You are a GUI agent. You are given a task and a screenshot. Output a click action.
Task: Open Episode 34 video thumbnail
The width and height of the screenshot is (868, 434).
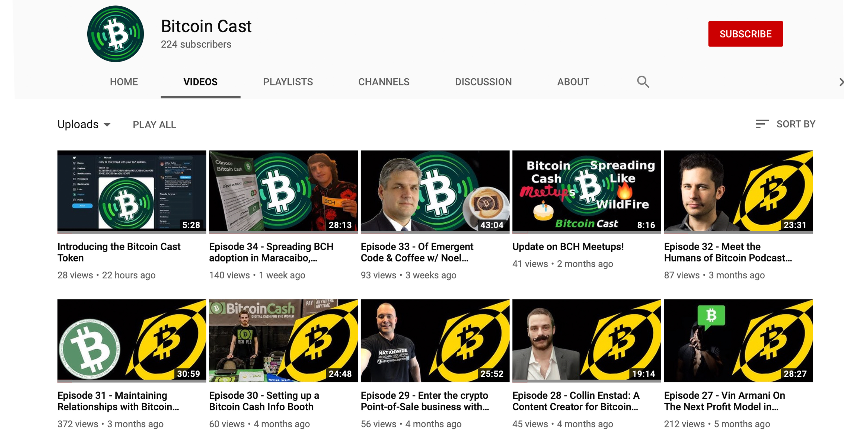coord(283,192)
